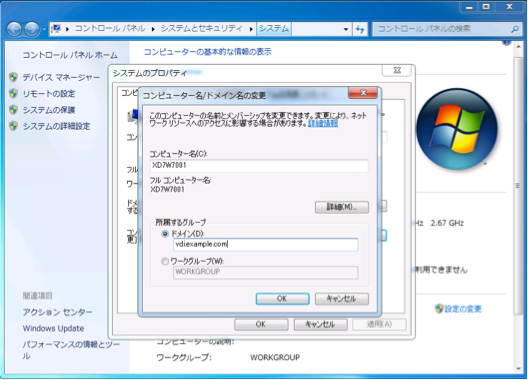Viewport: 528px width, 380px height.
Task: Click shield icon next to リモートの設定
Action: 13,93
